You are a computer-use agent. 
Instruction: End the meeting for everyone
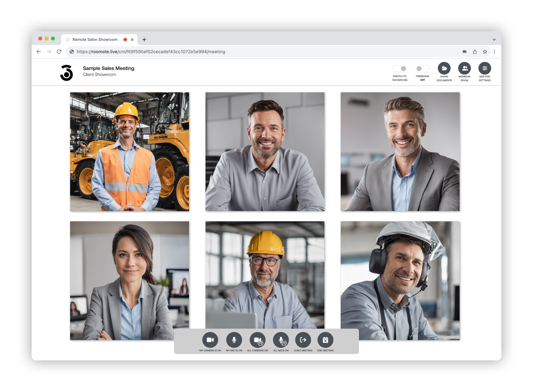[x=325, y=340]
